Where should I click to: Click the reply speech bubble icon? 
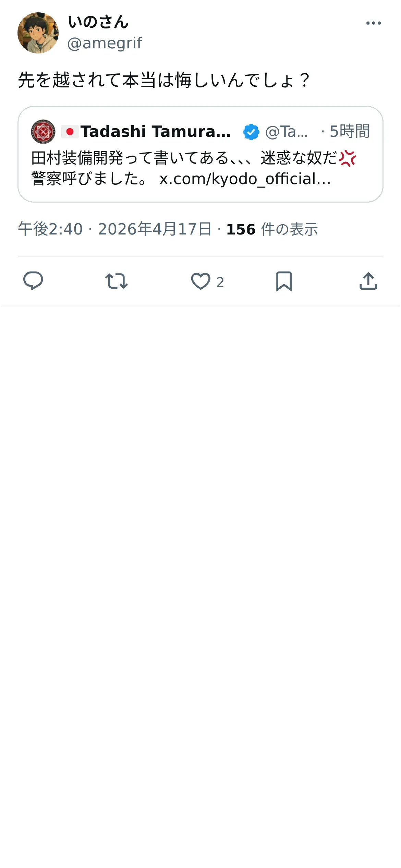(x=33, y=281)
